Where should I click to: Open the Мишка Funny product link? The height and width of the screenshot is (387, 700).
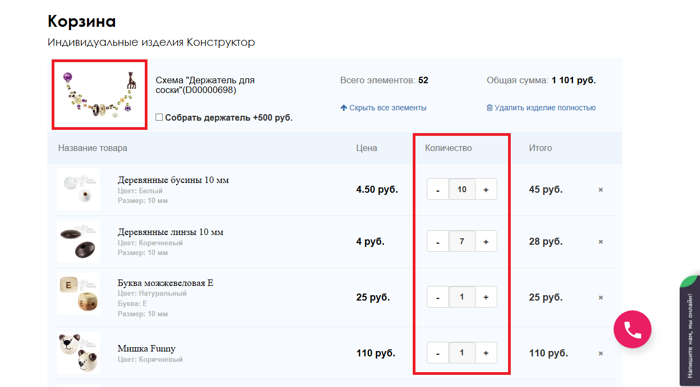pos(146,349)
